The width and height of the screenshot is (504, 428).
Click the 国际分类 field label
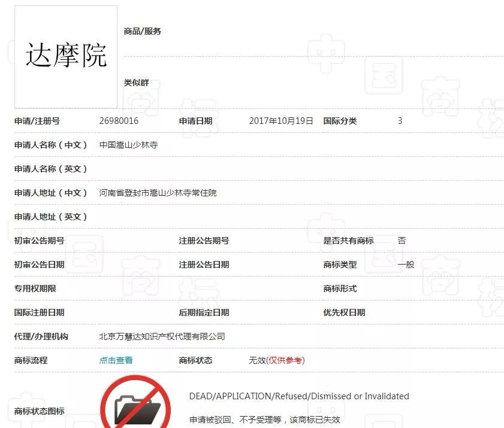click(x=340, y=121)
